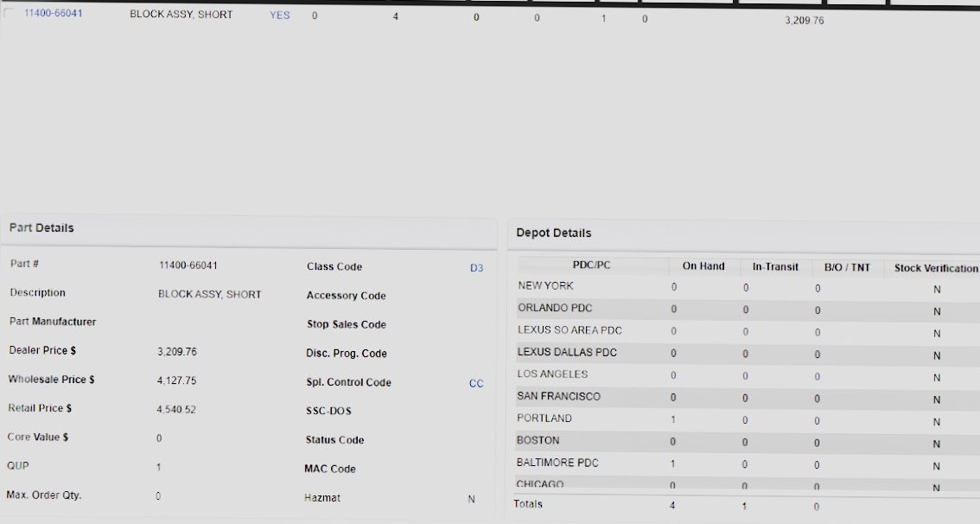Click the Totals label in Depot Details
This screenshot has width=980, height=524.
point(528,504)
